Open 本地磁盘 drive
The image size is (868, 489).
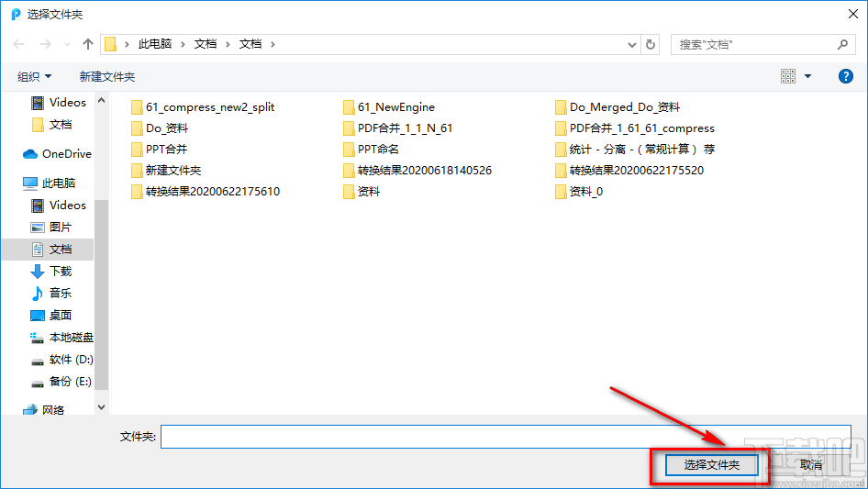click(x=61, y=338)
